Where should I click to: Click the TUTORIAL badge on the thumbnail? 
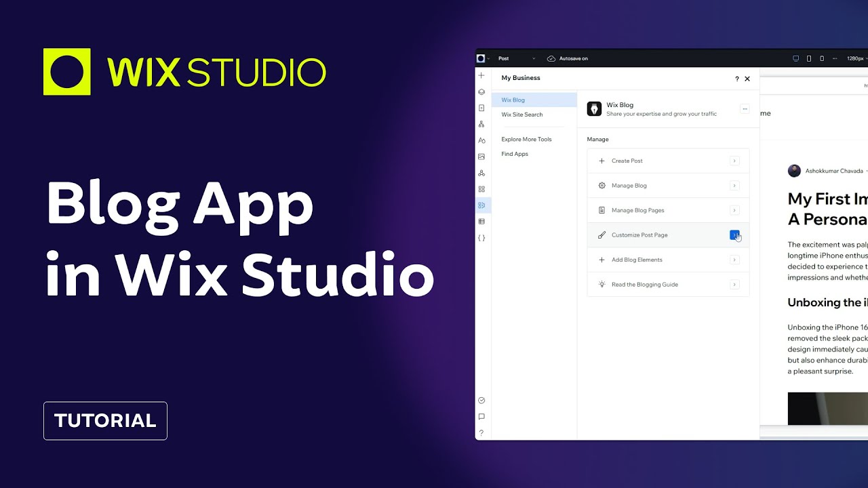[105, 421]
